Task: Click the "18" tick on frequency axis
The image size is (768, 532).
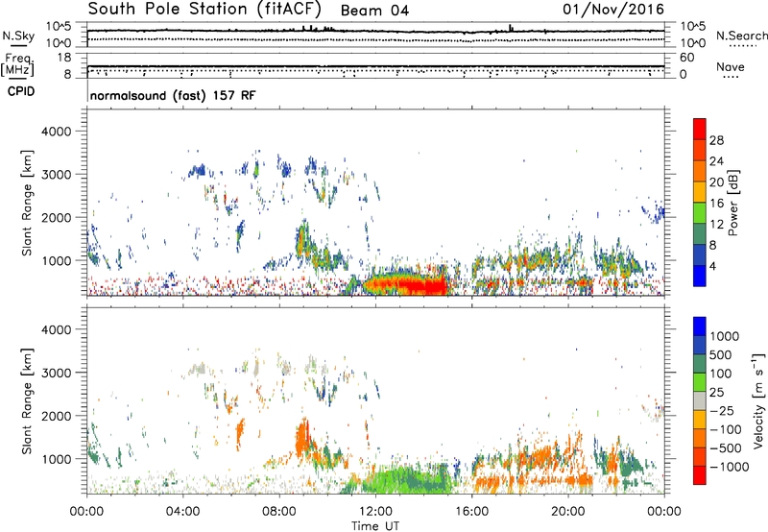Action: (64, 58)
